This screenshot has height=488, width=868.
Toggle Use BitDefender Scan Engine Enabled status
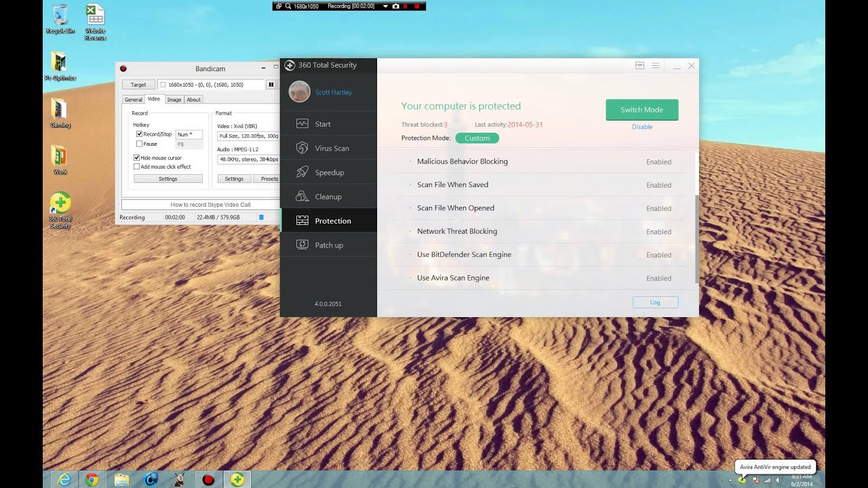click(658, 255)
